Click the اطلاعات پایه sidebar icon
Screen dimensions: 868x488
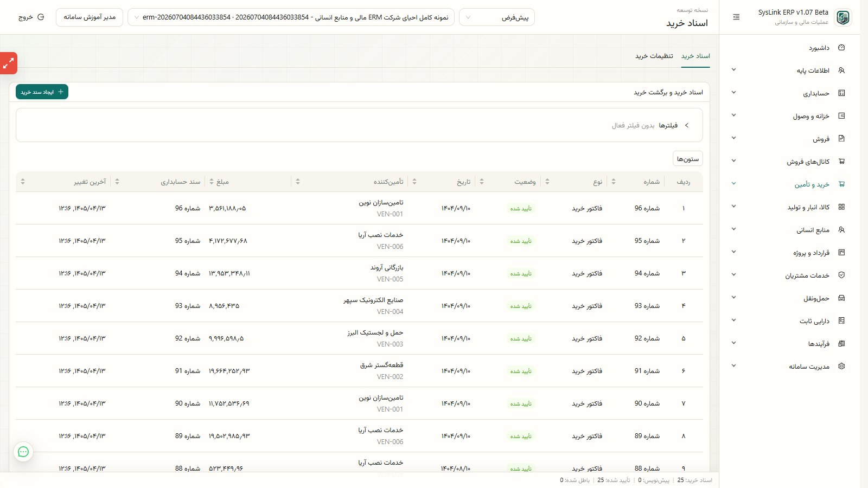[841, 70]
